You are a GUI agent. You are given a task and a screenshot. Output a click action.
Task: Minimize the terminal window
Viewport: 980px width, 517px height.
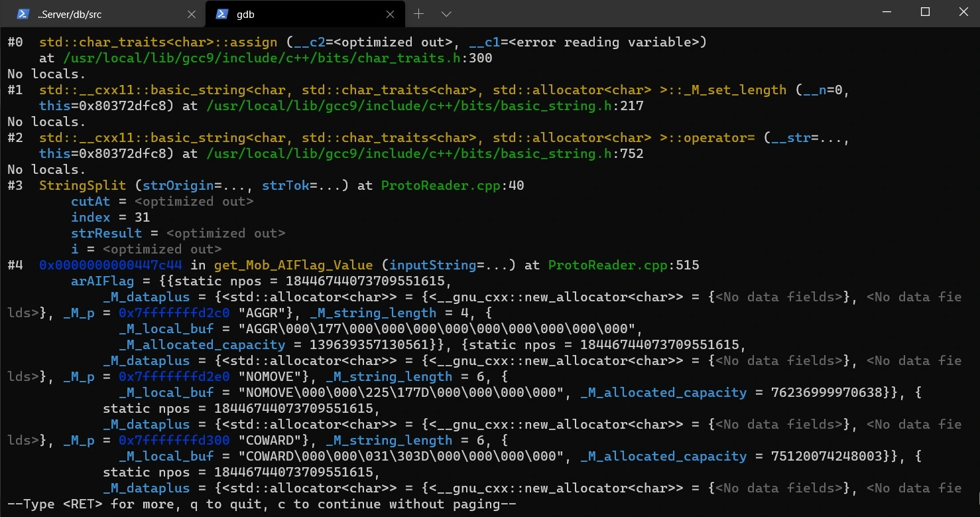tap(887, 12)
